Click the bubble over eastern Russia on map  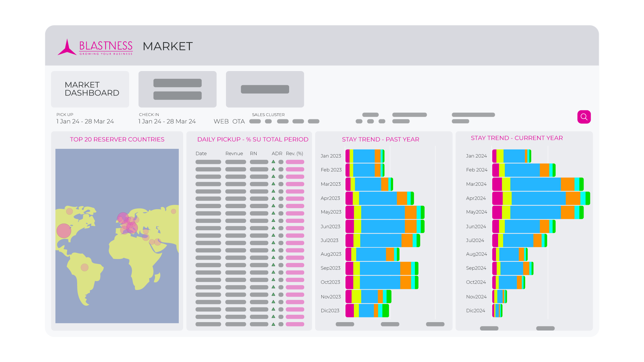click(x=173, y=211)
